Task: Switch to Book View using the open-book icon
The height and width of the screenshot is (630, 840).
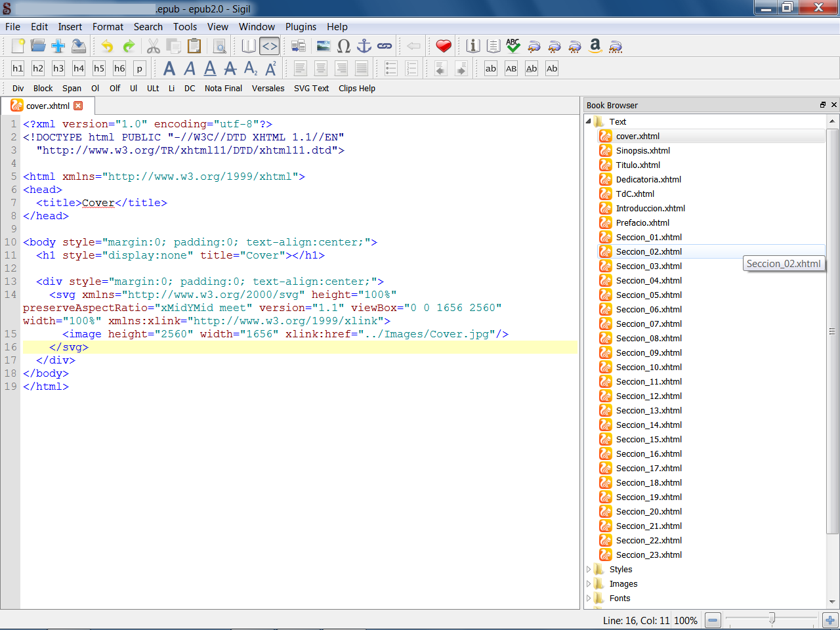Action: (x=249, y=46)
